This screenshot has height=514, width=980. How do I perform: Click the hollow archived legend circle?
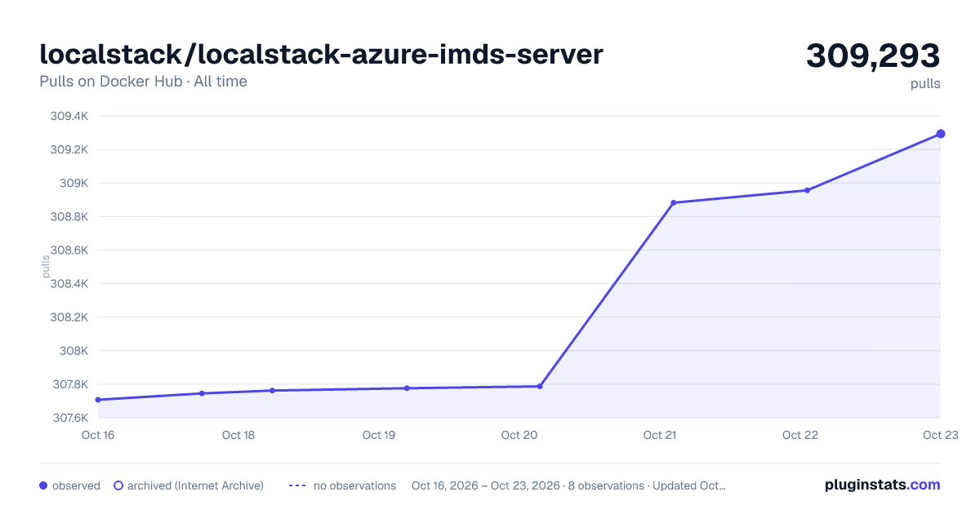118,485
